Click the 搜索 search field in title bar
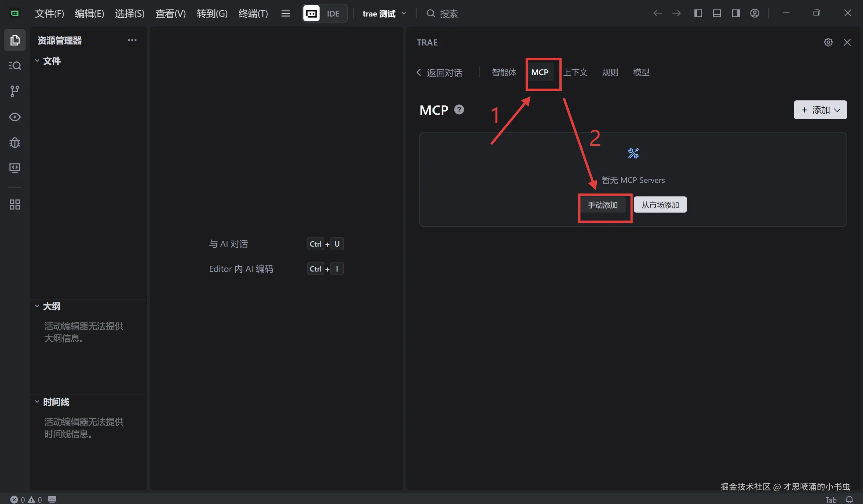 tap(449, 13)
